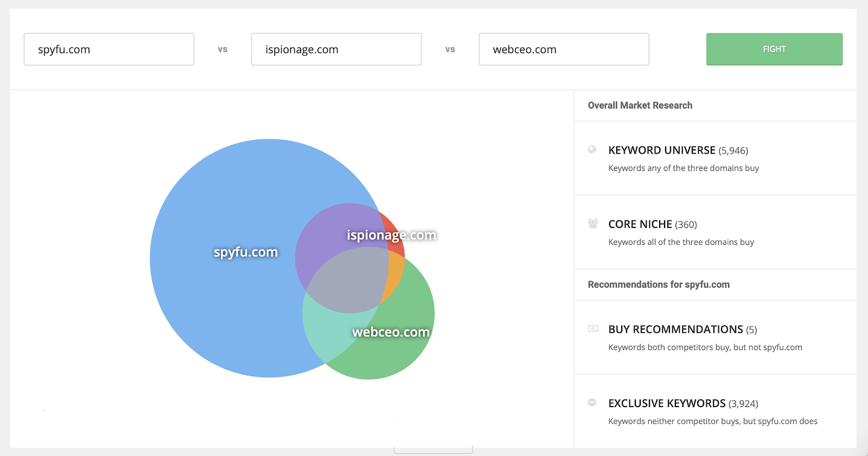868x456 pixels.
Task: Click the money icon beside Buy Recommendations
Action: 593,328
